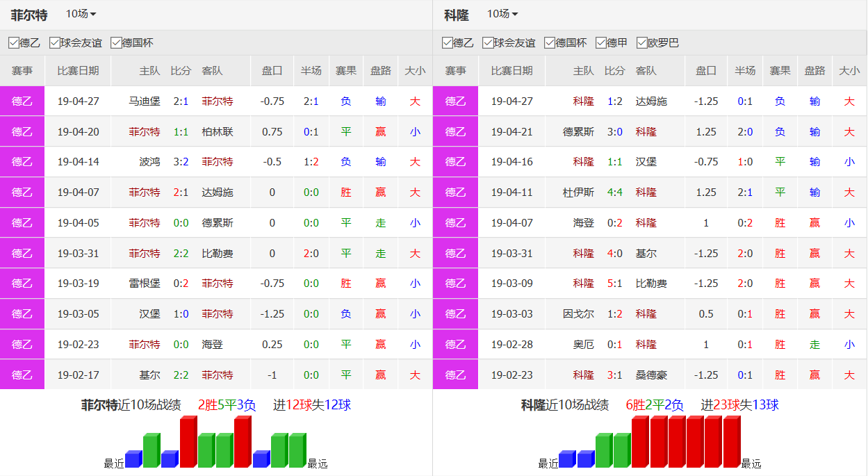
Task: Open 10场 dropdown beside 菲尔特
Action: [81, 14]
